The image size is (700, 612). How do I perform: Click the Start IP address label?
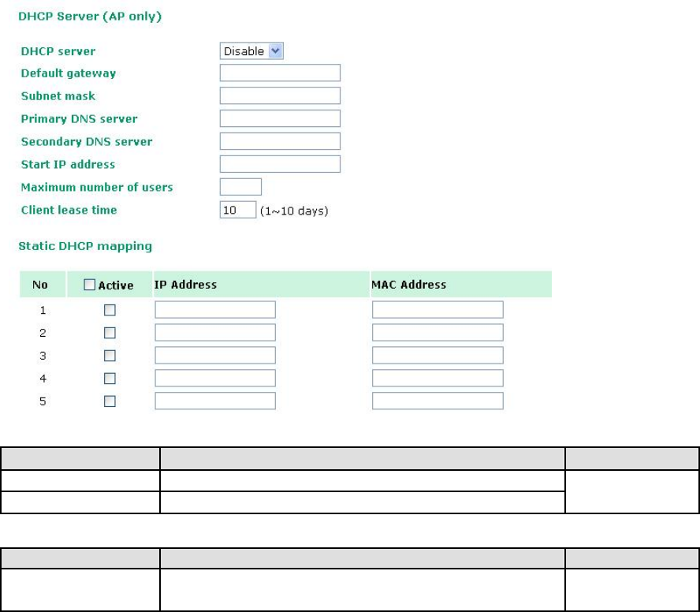[68, 164]
